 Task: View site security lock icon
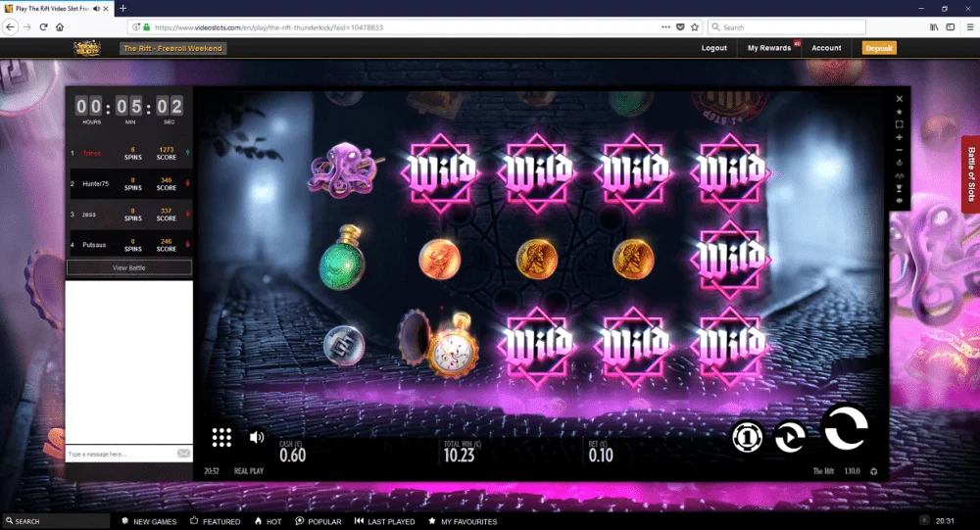(x=146, y=27)
